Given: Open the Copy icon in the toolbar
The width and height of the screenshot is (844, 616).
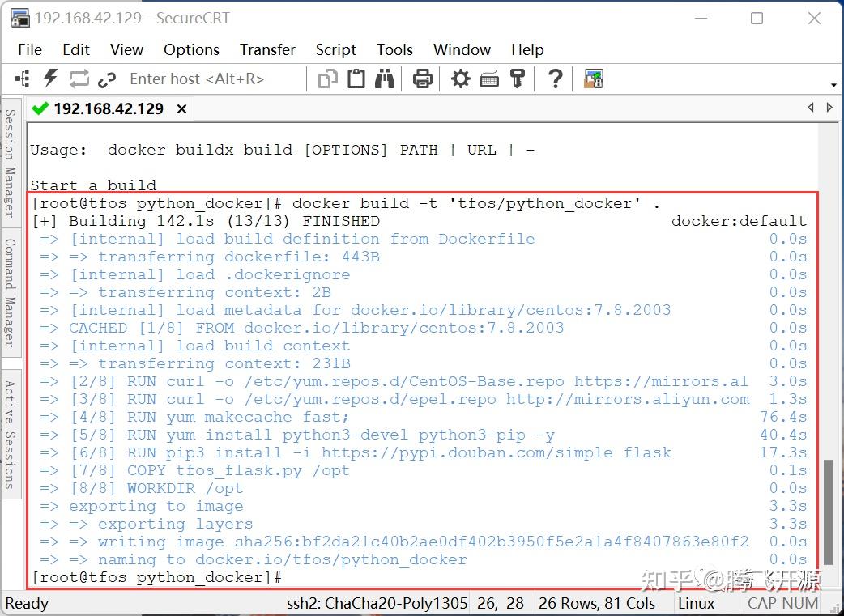Looking at the screenshot, I should (x=328, y=78).
